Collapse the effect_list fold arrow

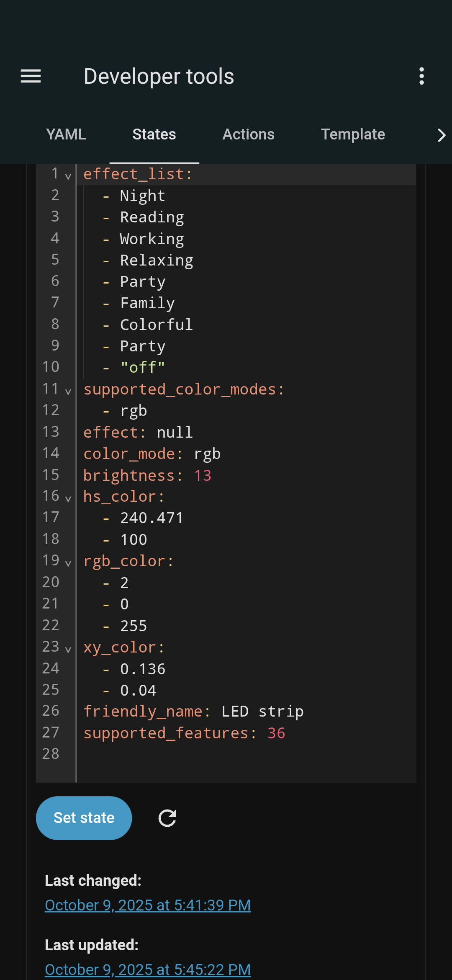pos(68,176)
